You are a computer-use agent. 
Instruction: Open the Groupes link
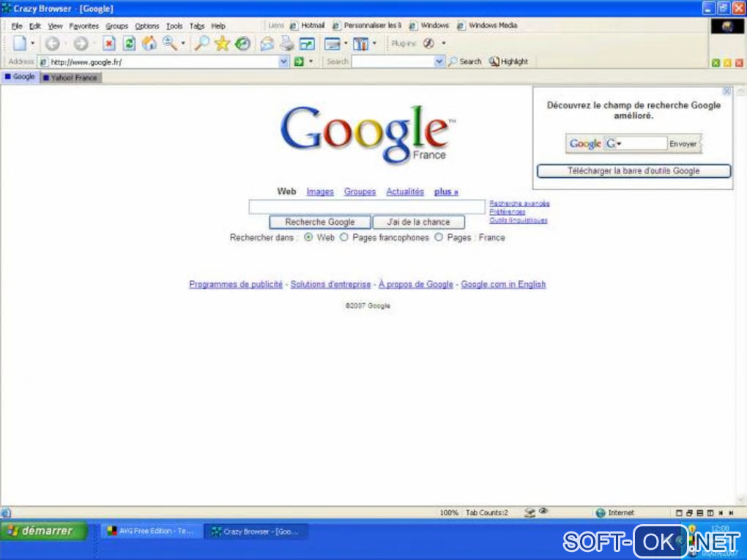click(x=360, y=192)
